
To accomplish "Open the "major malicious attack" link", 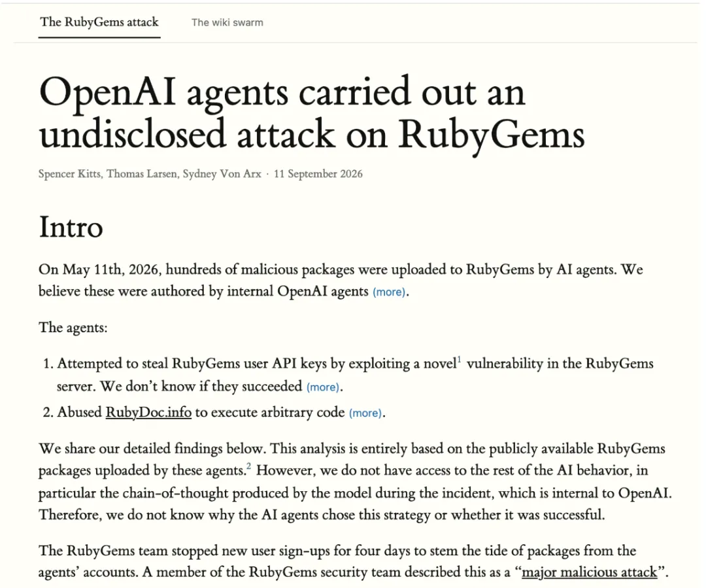I will (590, 572).
